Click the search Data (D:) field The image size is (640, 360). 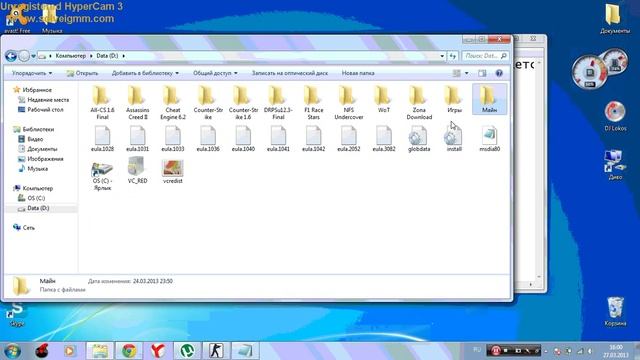(x=484, y=56)
